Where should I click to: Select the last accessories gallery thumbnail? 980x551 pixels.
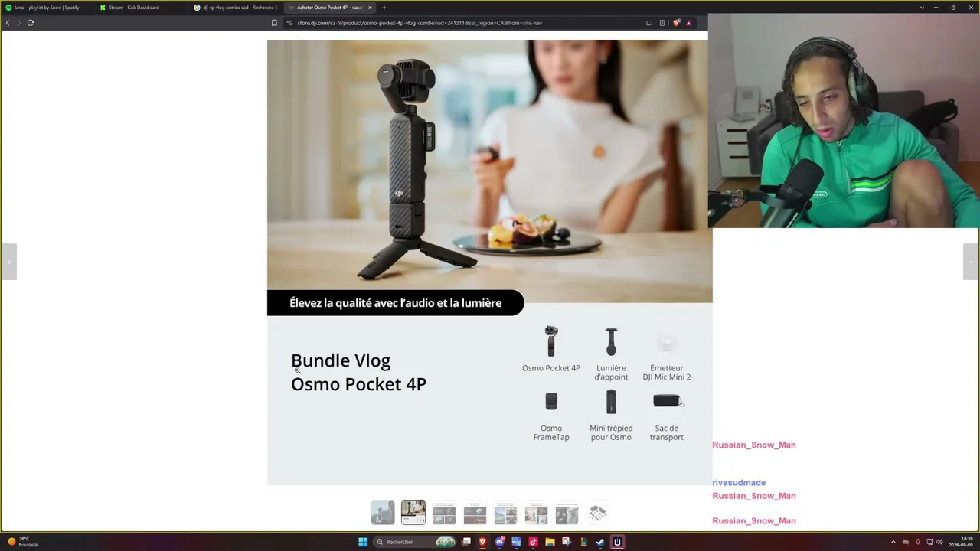[597, 513]
